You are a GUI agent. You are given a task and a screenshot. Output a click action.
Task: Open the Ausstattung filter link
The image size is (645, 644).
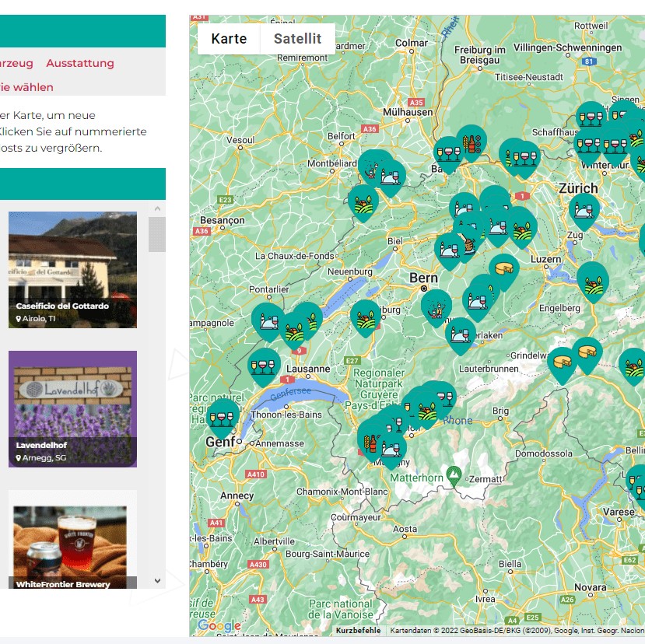[x=80, y=63]
